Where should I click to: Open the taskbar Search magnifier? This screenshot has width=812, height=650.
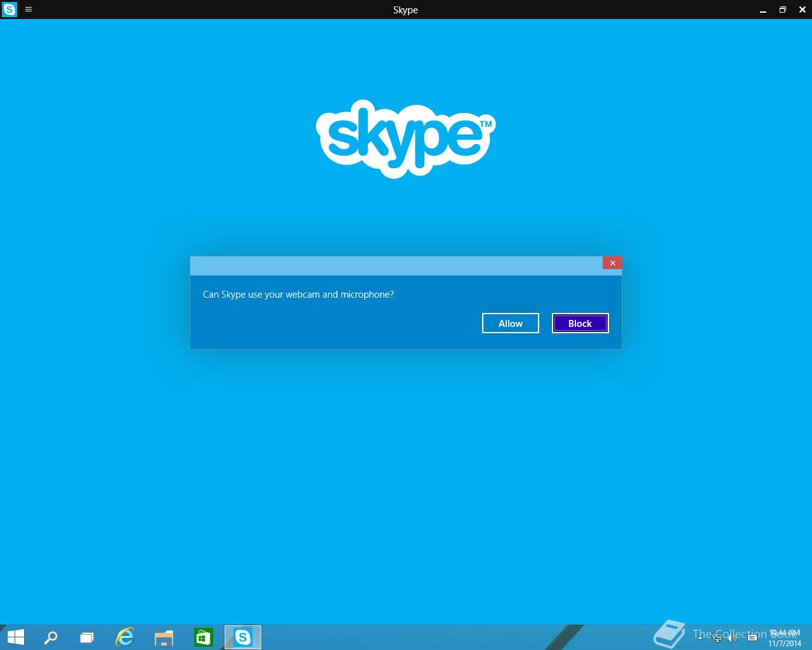tap(51, 637)
